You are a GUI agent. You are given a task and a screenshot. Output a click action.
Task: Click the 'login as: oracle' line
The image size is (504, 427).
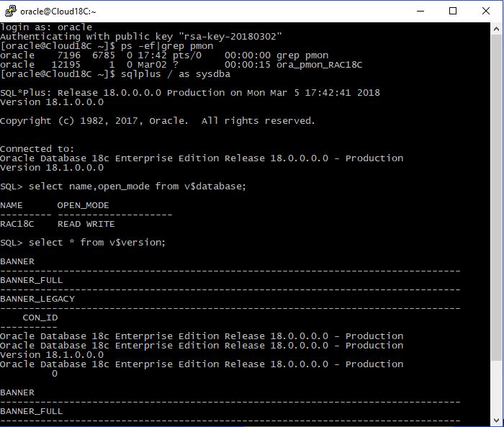pos(46,27)
